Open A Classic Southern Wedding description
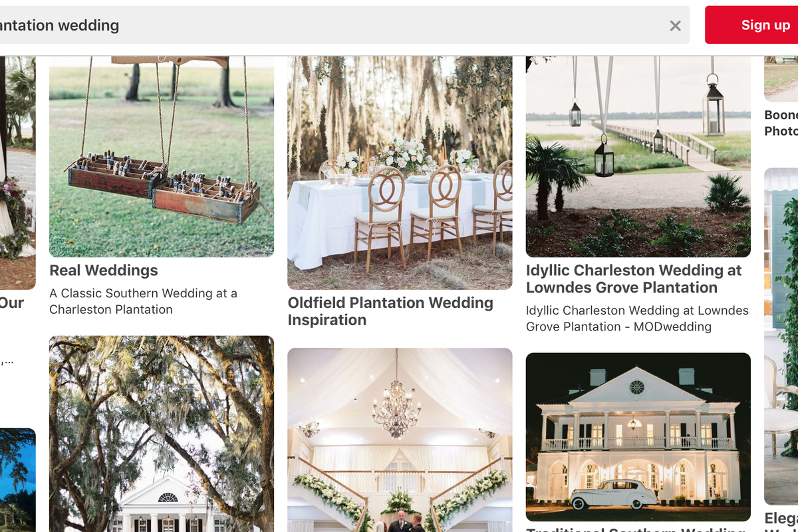 [143, 301]
